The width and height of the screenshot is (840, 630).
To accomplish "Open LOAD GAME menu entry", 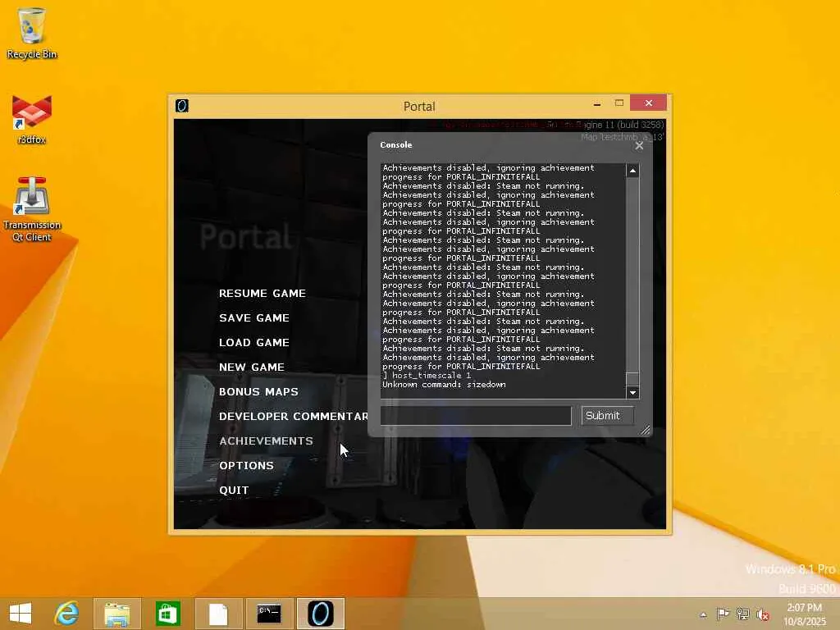I will pyautogui.click(x=254, y=342).
